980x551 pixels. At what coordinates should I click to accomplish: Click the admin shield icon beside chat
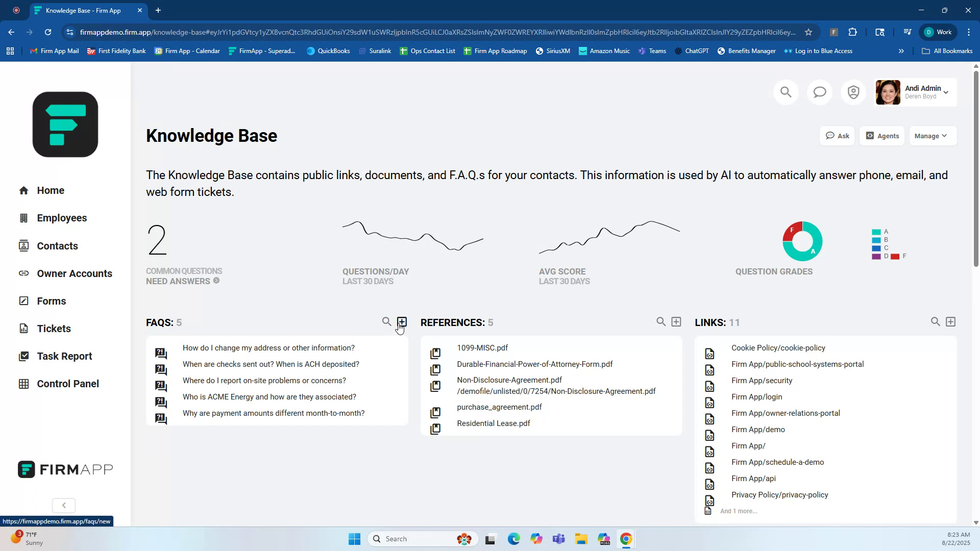point(853,92)
